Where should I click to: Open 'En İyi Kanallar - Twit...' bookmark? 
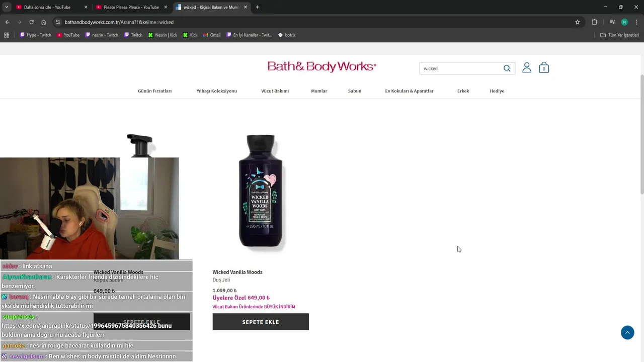pyautogui.click(x=249, y=35)
